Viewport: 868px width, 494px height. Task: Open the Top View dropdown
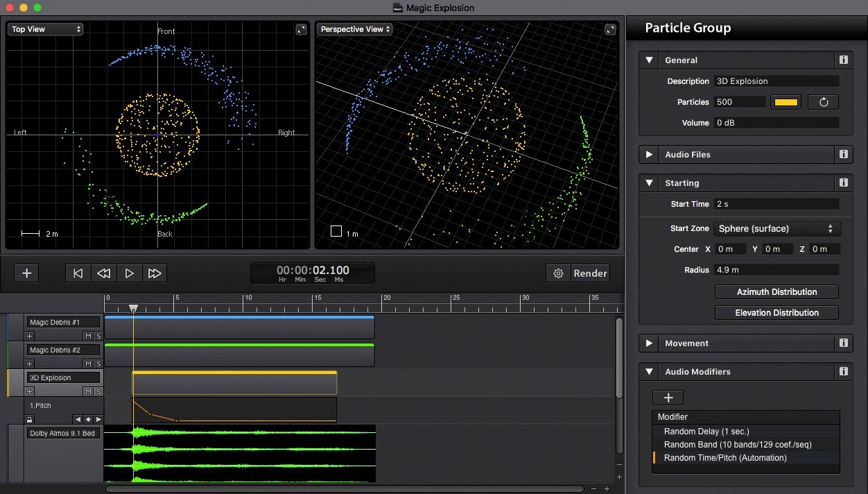coord(46,29)
